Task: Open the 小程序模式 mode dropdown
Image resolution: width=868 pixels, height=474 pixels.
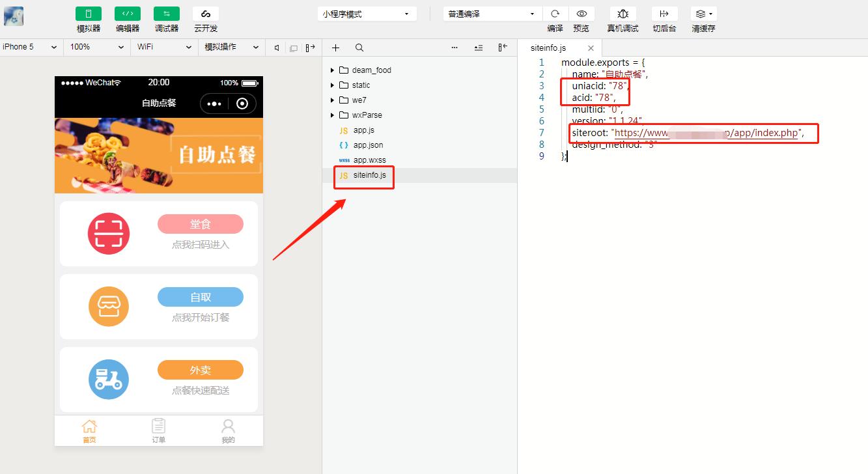Action: [366, 13]
